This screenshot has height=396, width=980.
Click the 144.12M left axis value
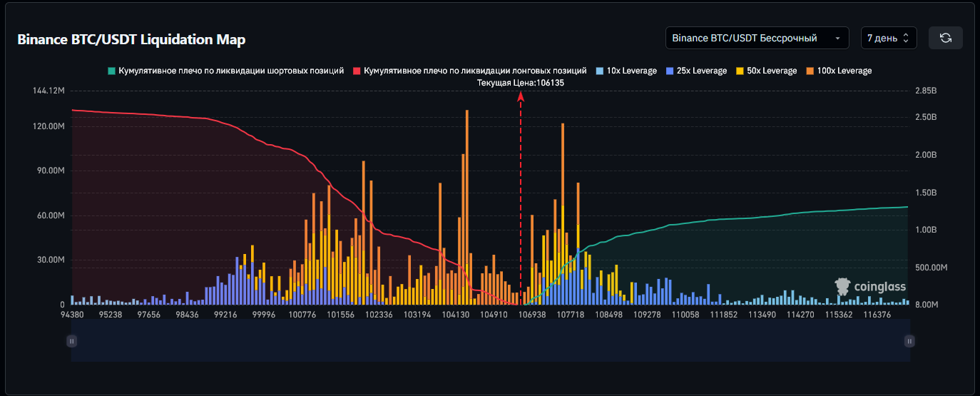[49, 91]
